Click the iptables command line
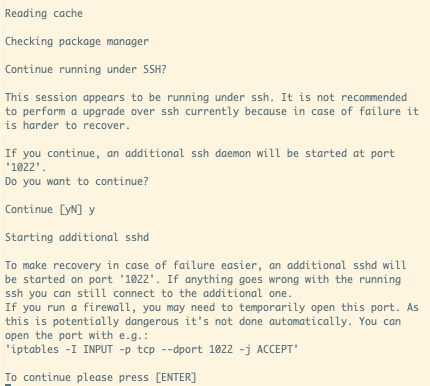The height and width of the screenshot is (386, 430). (x=152, y=349)
